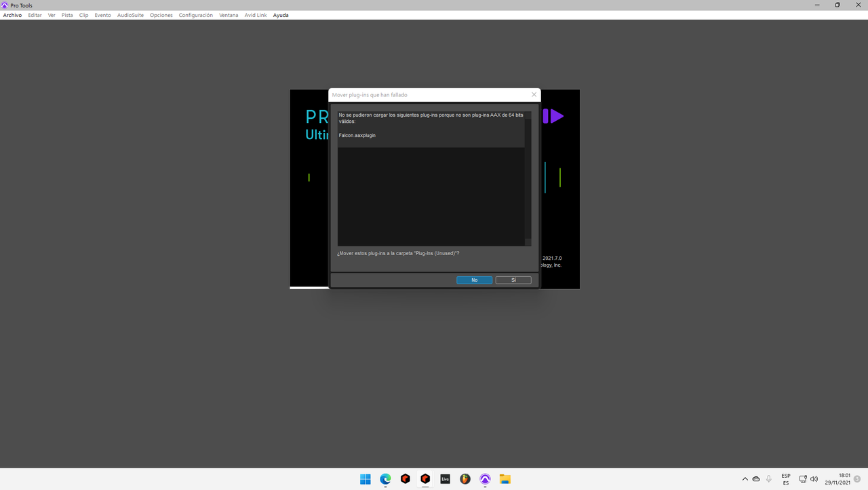Viewport: 868px width, 490px height.
Task: Show hidden system tray icons
Action: coord(745,479)
